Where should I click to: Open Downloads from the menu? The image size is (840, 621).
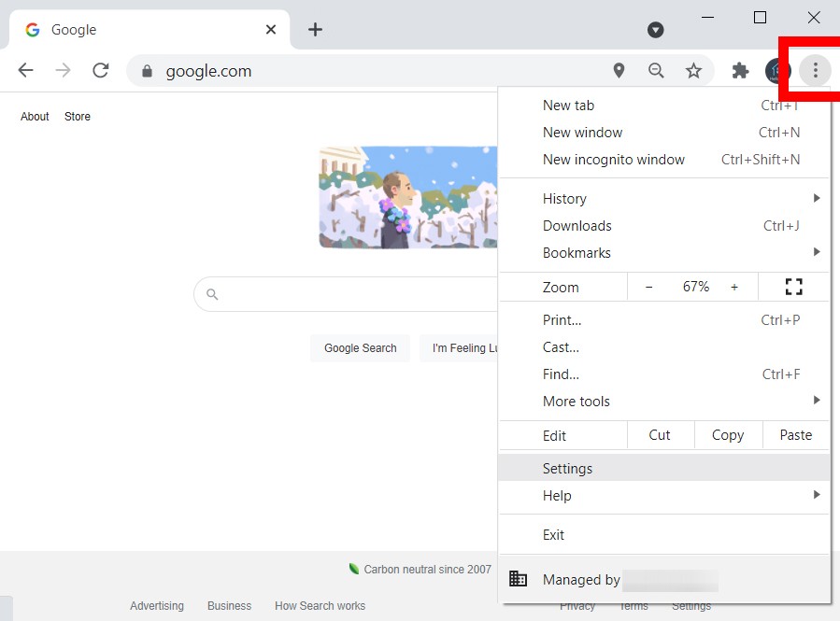pyautogui.click(x=664, y=226)
